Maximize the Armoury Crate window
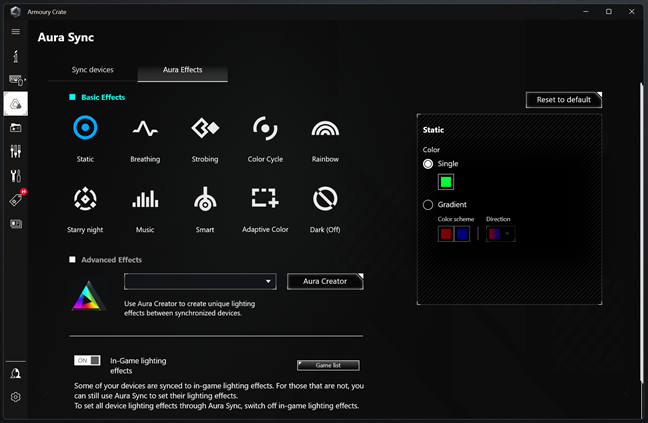 609,12
